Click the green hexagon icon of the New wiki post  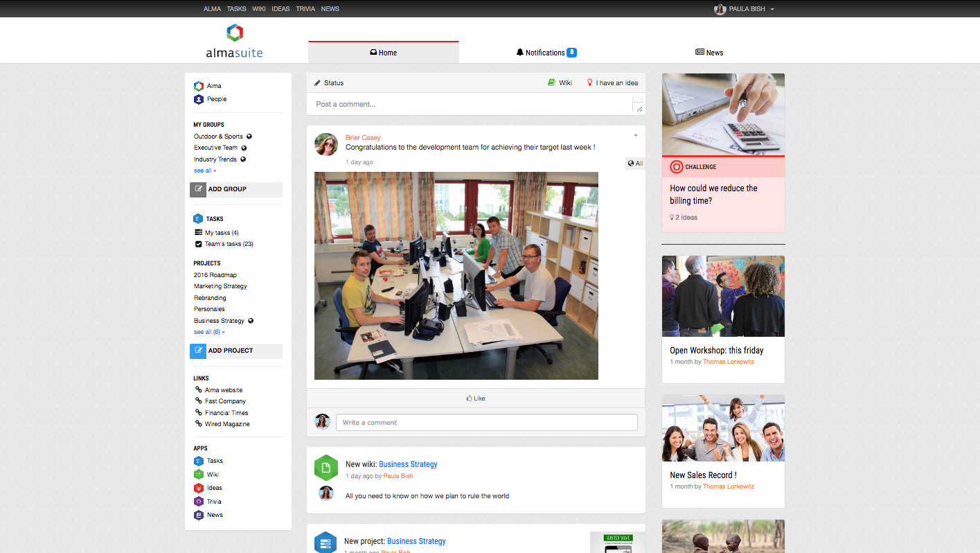tap(326, 468)
